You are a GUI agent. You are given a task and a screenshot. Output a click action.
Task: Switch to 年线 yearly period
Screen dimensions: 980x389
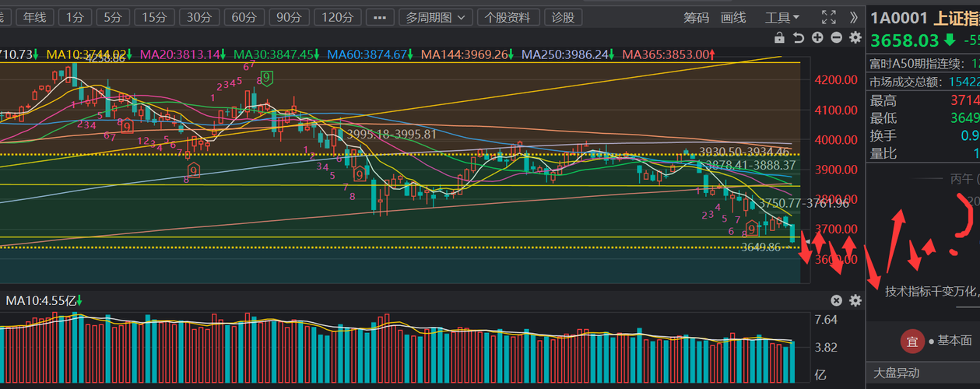[x=34, y=17]
